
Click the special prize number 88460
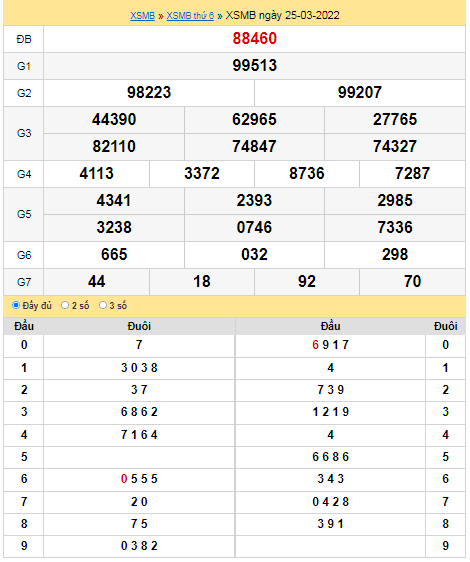click(255, 38)
